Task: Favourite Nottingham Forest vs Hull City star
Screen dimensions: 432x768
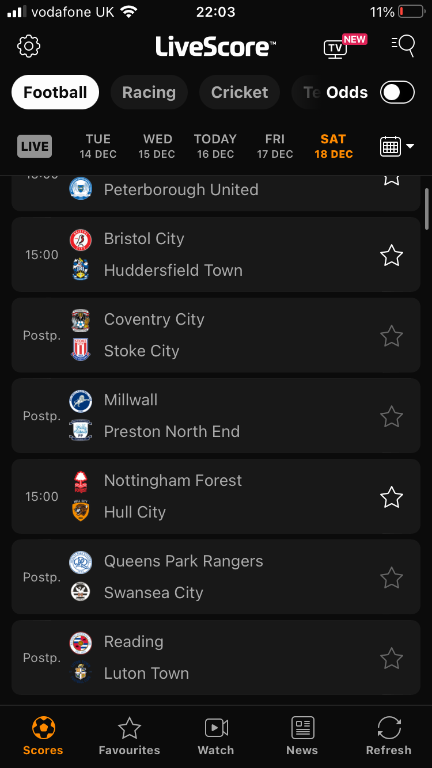Action: (391, 497)
